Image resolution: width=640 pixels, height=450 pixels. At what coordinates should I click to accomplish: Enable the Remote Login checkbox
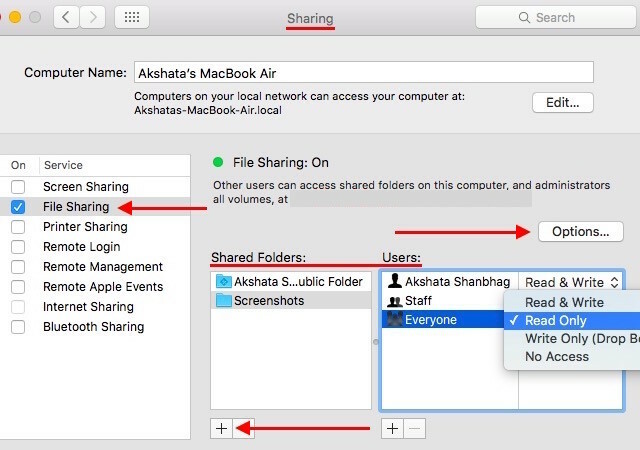18,247
